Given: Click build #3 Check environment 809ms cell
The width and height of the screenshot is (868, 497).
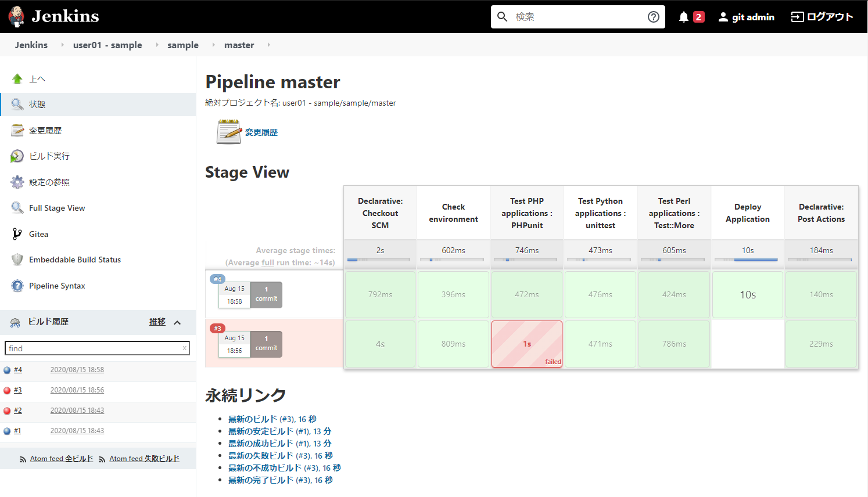Looking at the screenshot, I should point(453,344).
